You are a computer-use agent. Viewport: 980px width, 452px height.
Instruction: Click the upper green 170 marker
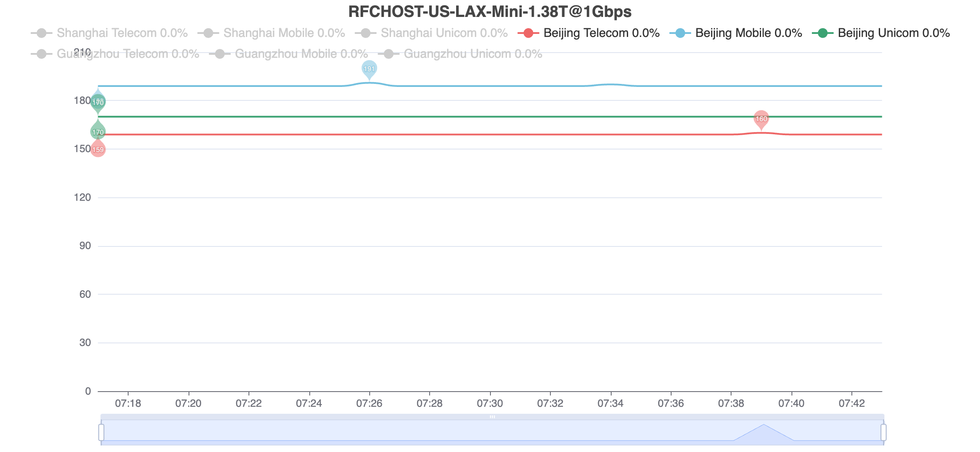click(x=98, y=103)
